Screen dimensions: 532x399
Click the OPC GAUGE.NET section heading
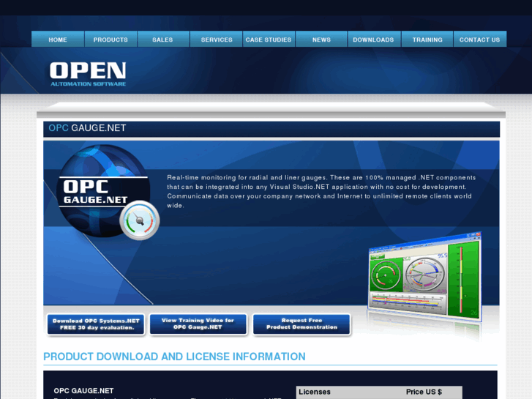point(83,390)
